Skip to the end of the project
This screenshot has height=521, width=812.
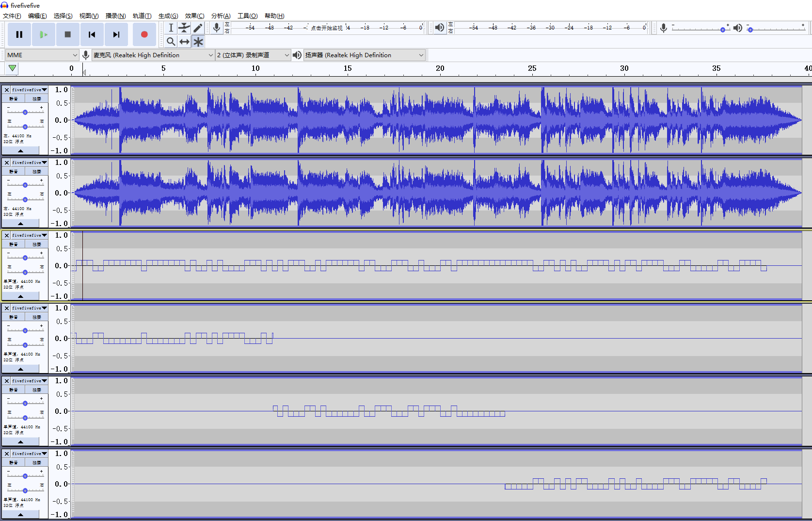[116, 34]
